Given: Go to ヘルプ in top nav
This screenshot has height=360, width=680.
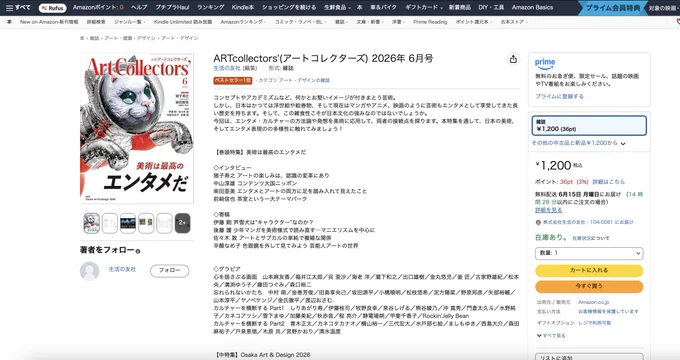Looking at the screenshot, I should [139, 7].
